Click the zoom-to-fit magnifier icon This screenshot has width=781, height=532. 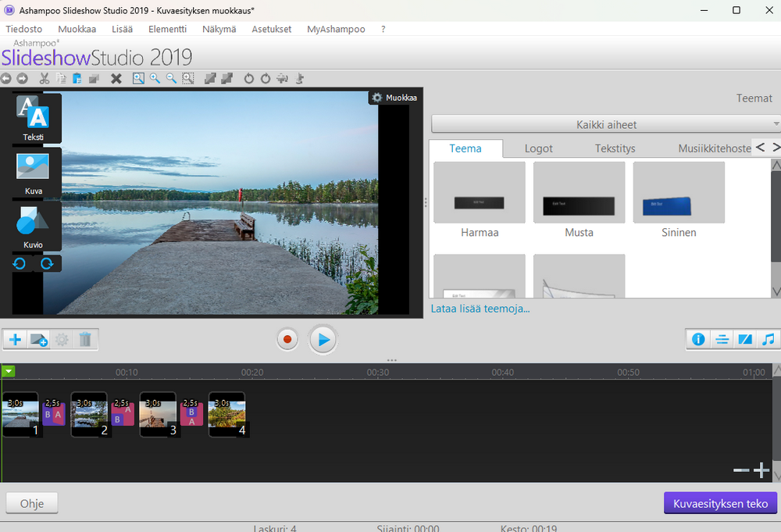(138, 78)
